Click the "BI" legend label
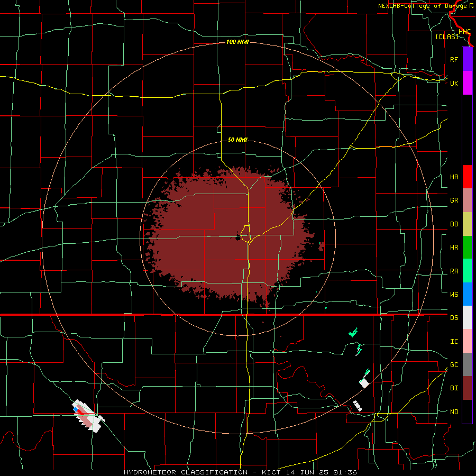This screenshot has width=476, height=476. pyautogui.click(x=454, y=388)
